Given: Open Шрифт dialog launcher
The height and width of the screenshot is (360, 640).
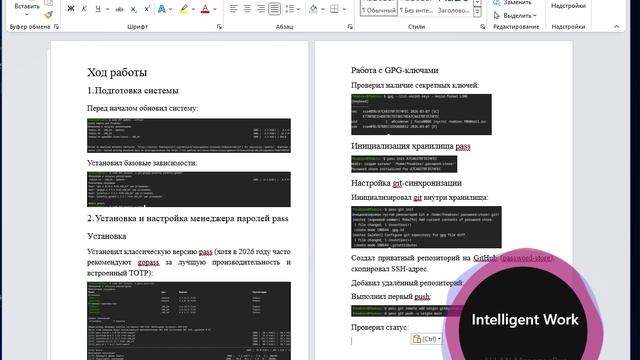Looking at the screenshot, I should coord(219,27).
